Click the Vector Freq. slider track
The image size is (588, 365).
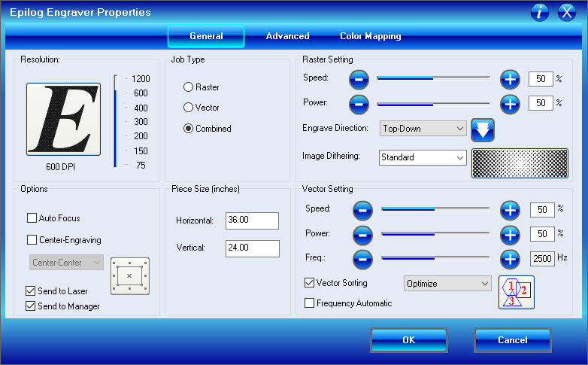pos(435,257)
